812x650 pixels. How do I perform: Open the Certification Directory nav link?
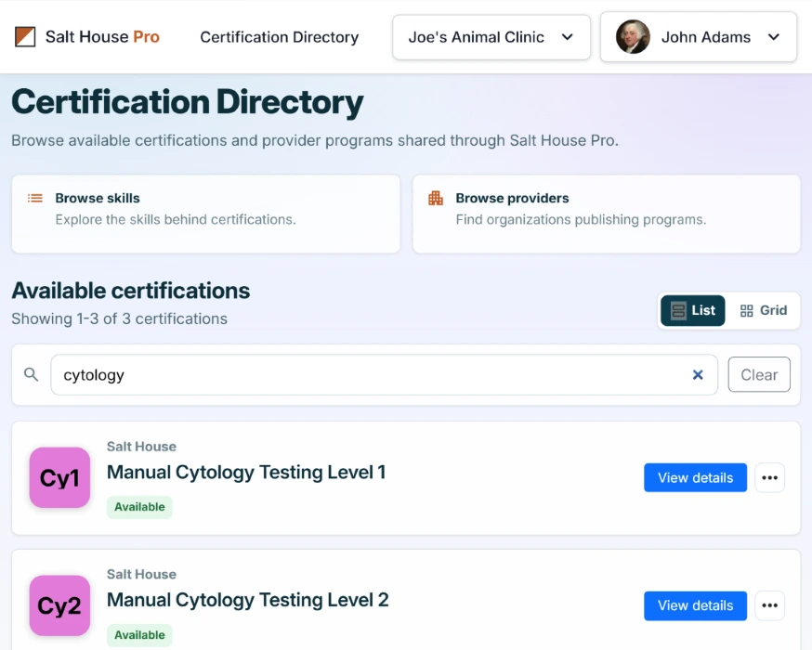coord(279,37)
